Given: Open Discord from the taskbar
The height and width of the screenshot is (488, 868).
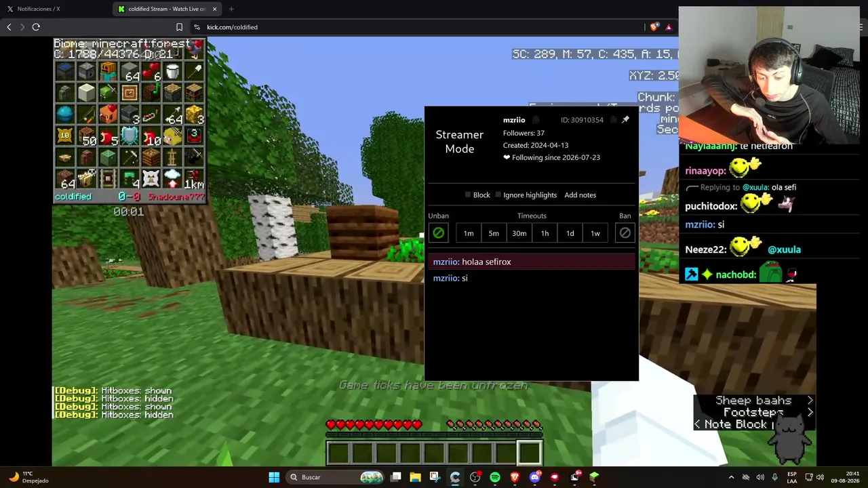Looking at the screenshot, I should pyautogui.click(x=535, y=477).
